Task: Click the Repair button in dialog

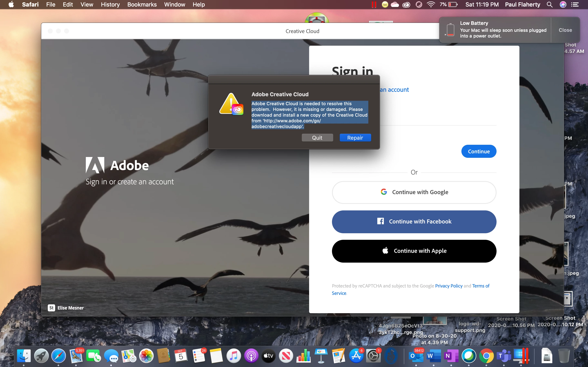Action: (355, 138)
